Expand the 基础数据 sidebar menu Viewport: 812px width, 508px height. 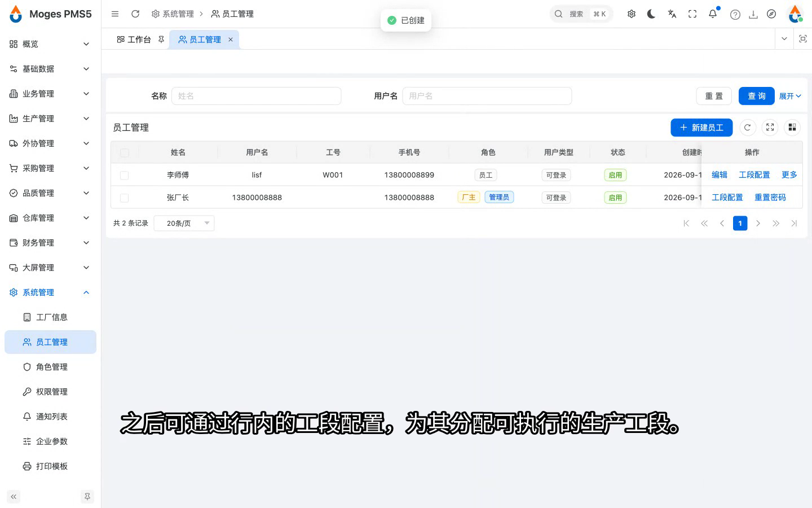(50, 69)
